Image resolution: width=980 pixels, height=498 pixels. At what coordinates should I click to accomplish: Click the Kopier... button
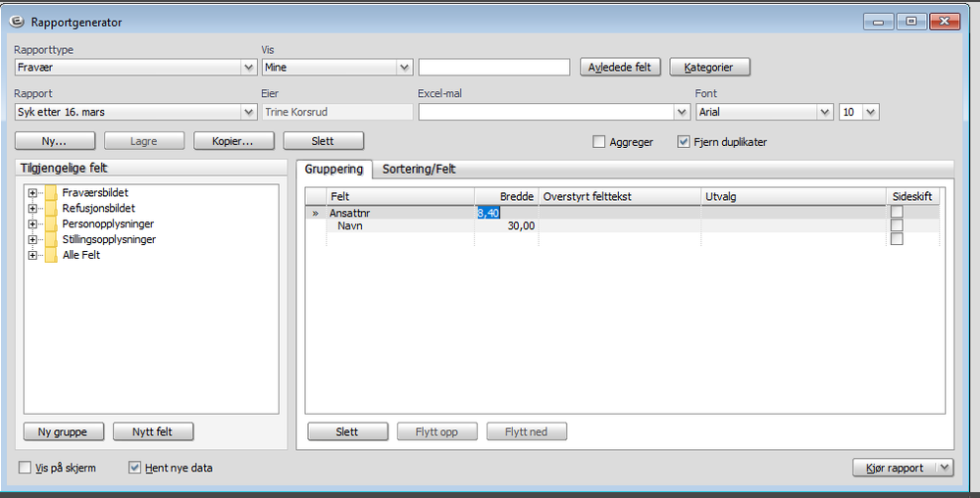(233, 141)
